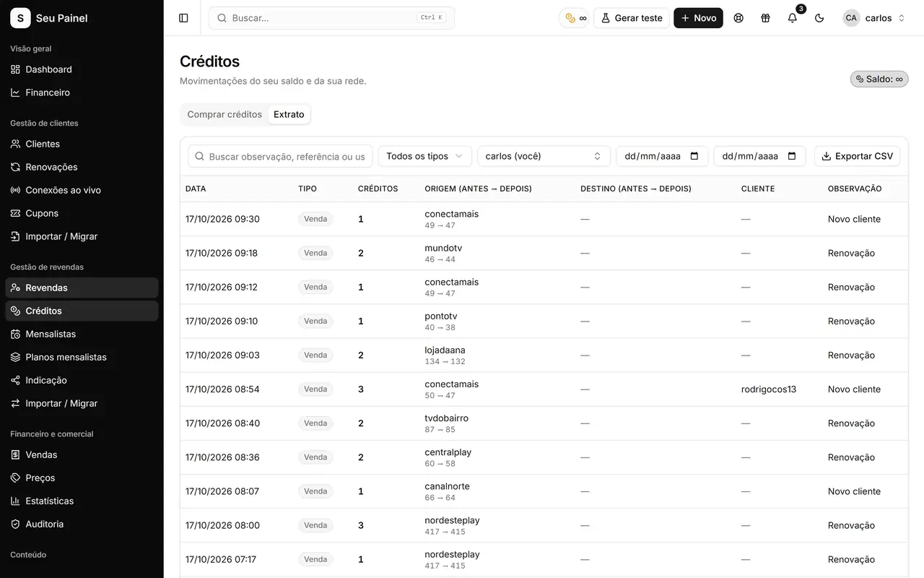Click the Auditoria shield icon in the sidebar
924x578 pixels.
(15, 524)
